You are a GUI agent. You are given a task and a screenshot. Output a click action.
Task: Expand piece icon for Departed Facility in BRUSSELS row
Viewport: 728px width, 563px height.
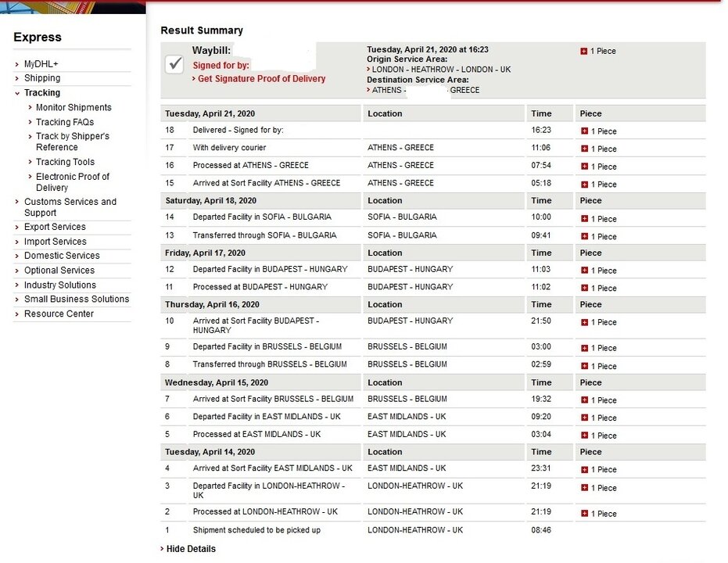585,348
